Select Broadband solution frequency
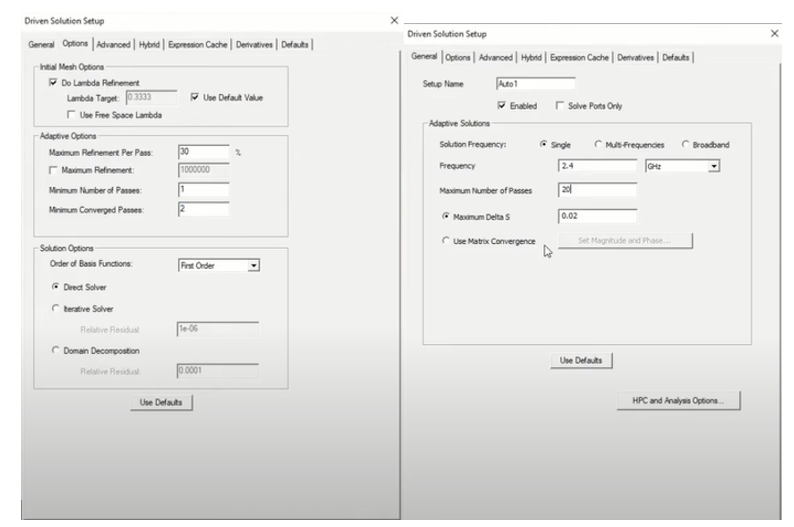 685,145
